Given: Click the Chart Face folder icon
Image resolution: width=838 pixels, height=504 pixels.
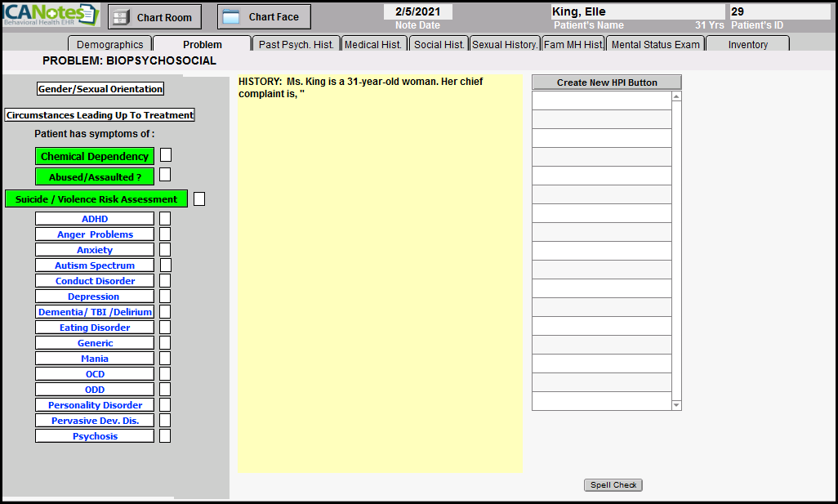Looking at the screenshot, I should click(x=231, y=17).
